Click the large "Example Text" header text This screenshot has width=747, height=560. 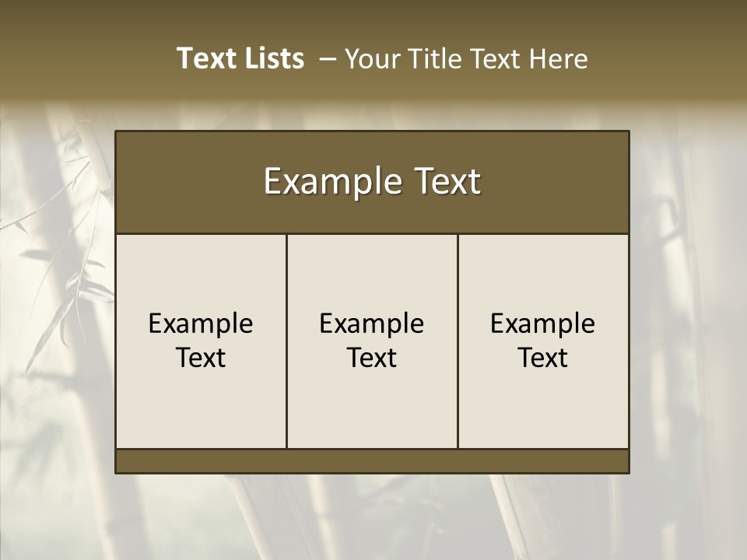(x=372, y=181)
